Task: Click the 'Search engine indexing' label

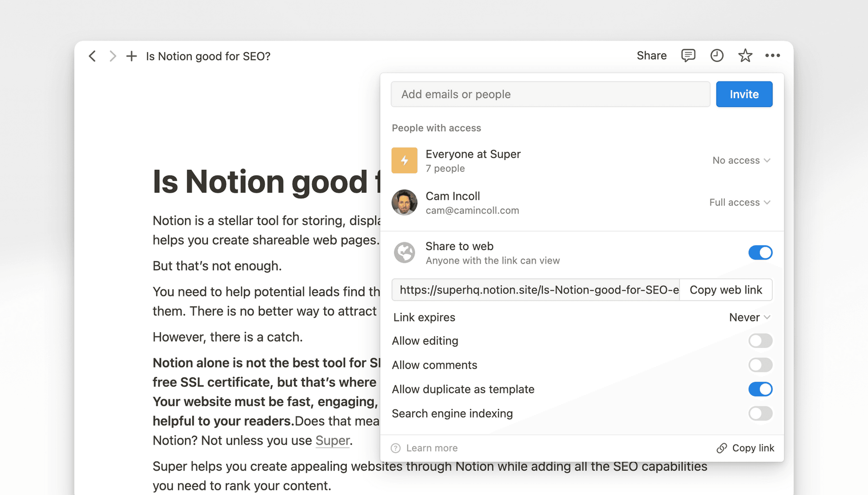Action: pyautogui.click(x=452, y=414)
